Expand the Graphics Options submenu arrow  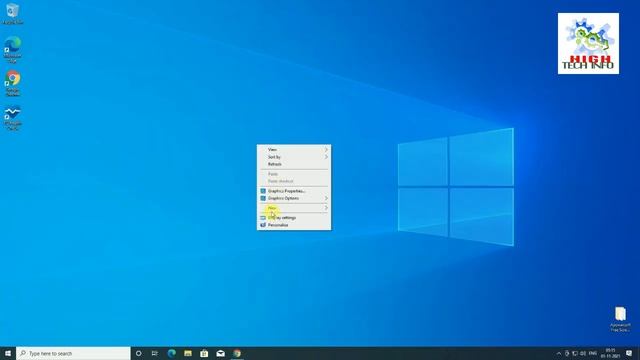tap(326, 198)
